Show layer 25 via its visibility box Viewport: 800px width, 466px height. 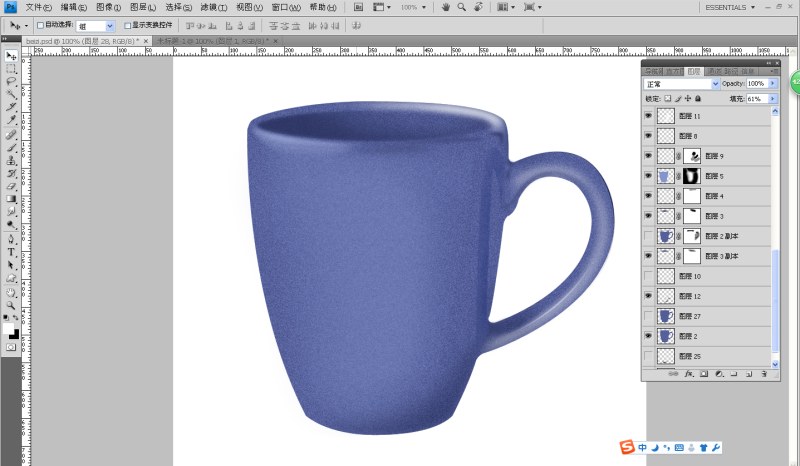[x=648, y=356]
